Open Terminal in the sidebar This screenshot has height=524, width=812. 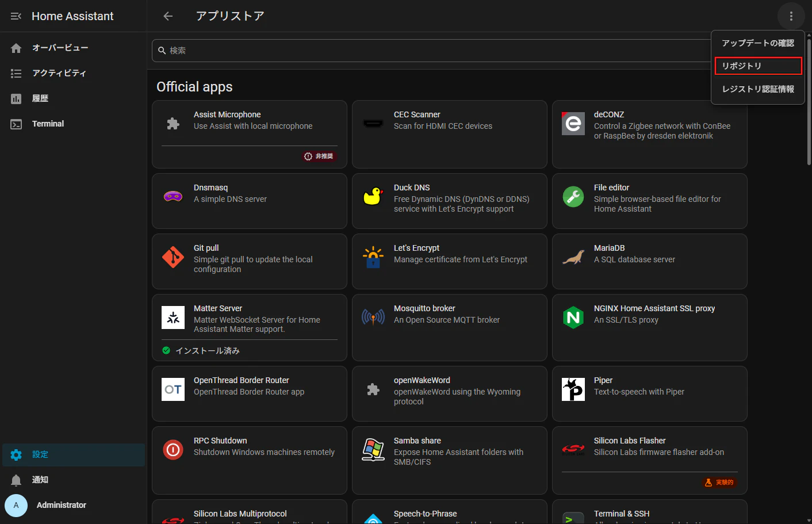point(74,124)
